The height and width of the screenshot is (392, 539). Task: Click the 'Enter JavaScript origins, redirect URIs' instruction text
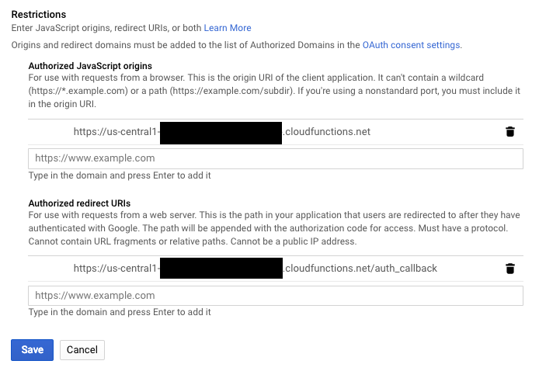point(106,28)
